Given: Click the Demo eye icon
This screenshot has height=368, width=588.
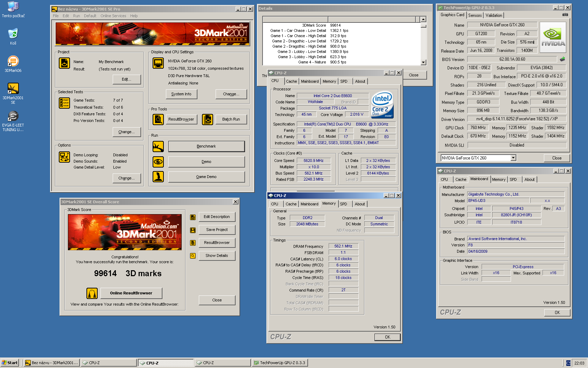Looking at the screenshot, I should 158,162.
